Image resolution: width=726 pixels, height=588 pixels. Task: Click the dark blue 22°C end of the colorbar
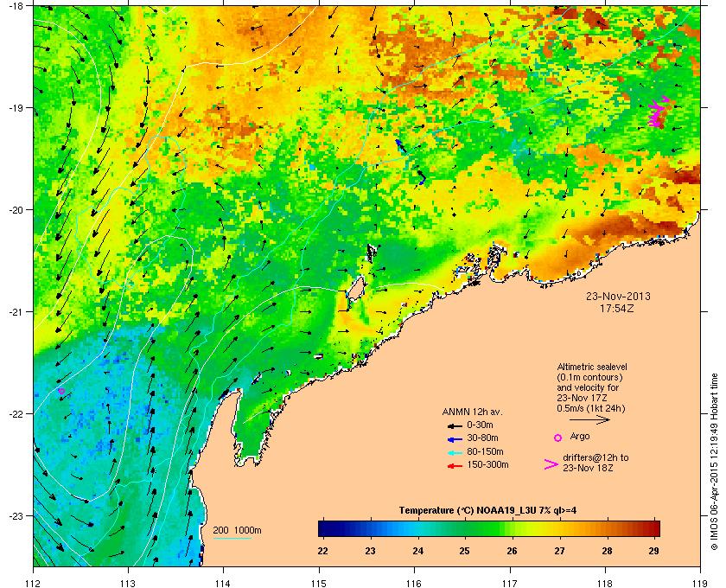(324, 528)
